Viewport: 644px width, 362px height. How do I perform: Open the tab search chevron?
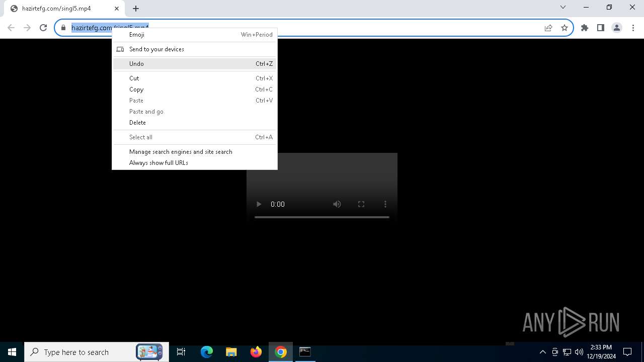click(x=563, y=7)
